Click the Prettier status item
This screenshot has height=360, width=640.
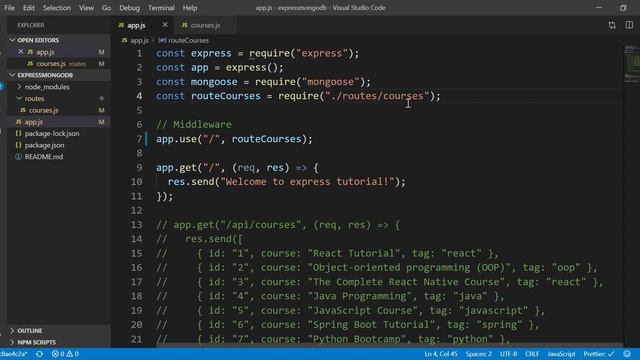pyautogui.click(x=598, y=354)
